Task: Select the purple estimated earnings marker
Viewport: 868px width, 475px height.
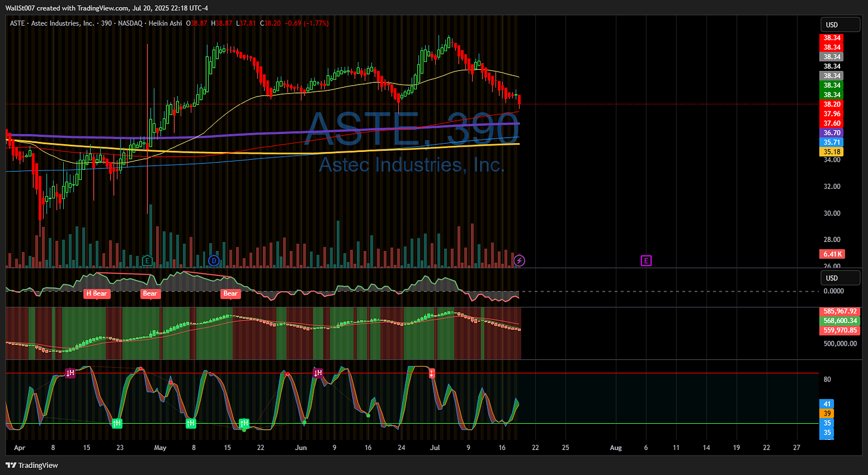Action: click(x=646, y=260)
